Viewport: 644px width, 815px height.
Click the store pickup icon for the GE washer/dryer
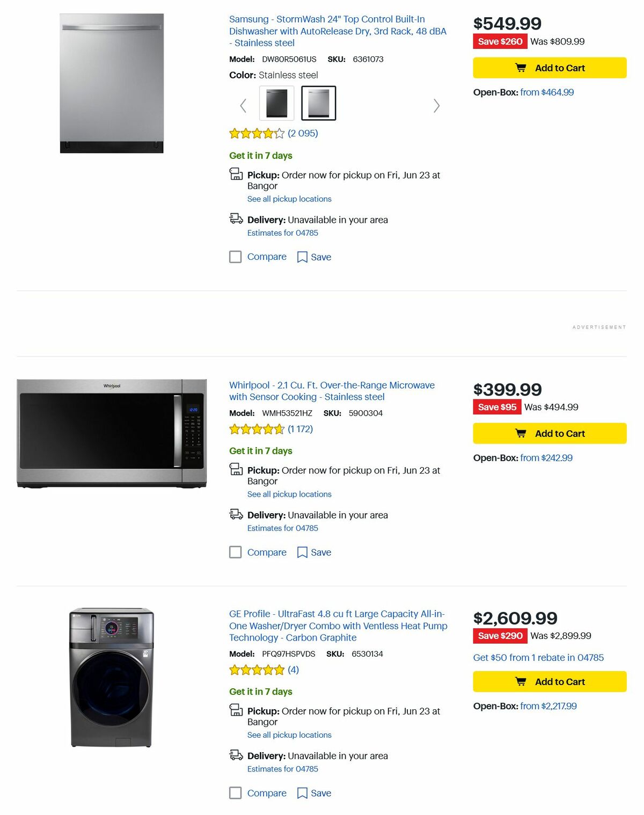tap(236, 711)
